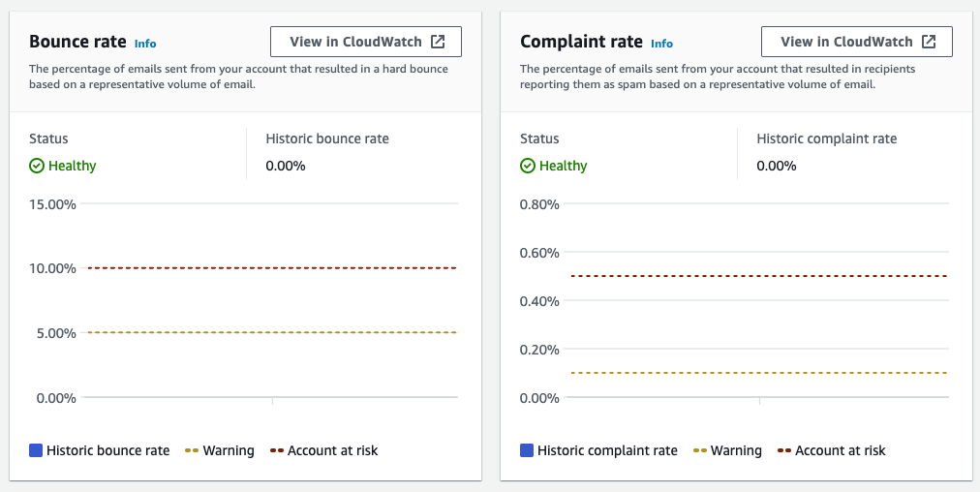Click the Warning dashed marker in complaint legend
This screenshot has width=980, height=492.
coord(699,450)
